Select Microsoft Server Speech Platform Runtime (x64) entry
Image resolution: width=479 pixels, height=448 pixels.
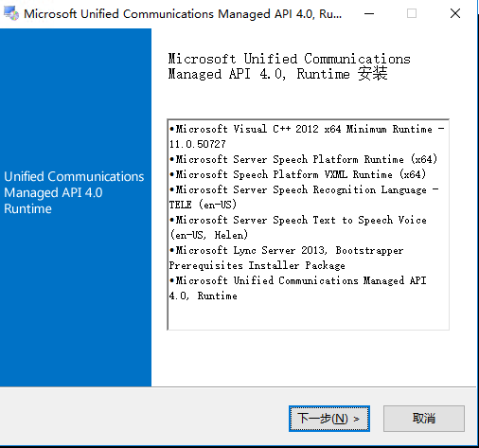click(x=303, y=159)
